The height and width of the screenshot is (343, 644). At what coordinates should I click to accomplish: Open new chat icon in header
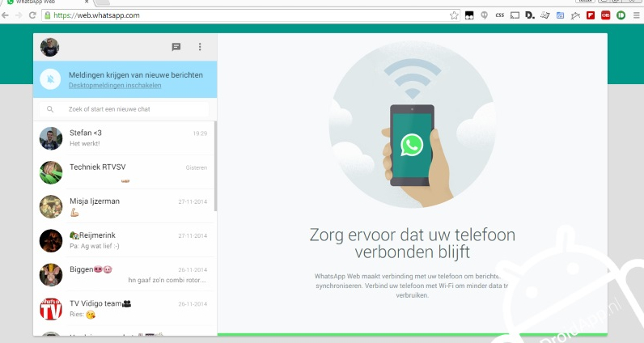tap(176, 47)
